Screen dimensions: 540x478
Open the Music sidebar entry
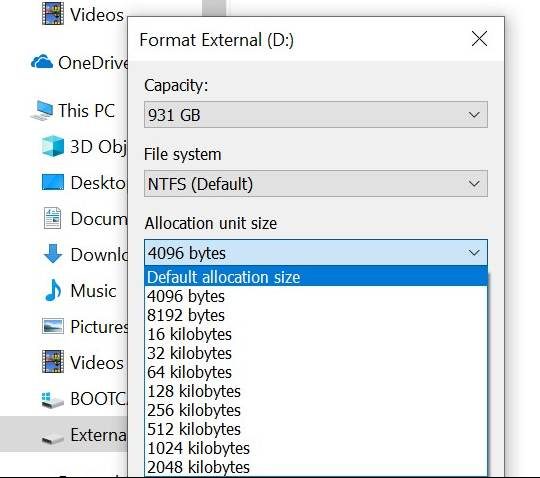[x=93, y=290]
